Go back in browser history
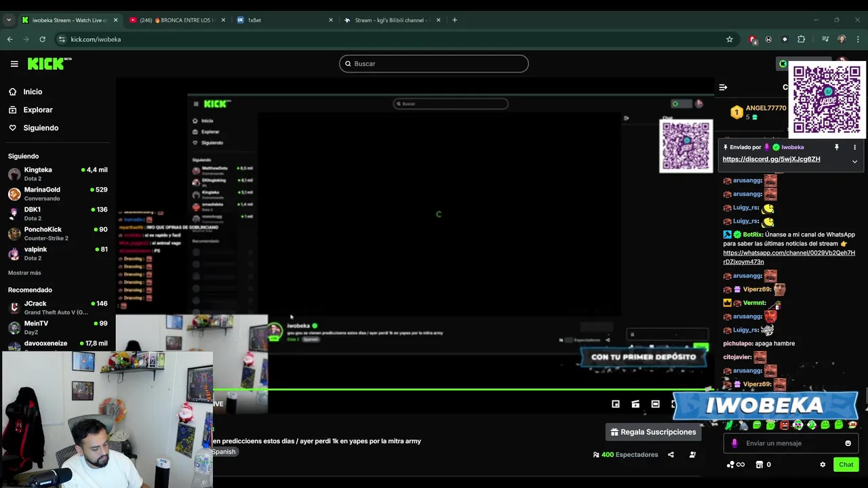868x488 pixels. 9,39
